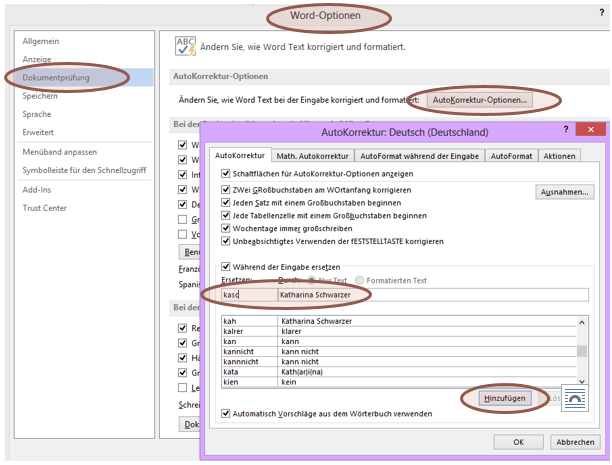Toggle 'Während der Eingabe ersetzen' checkbox
The width and height of the screenshot is (612, 465).
click(226, 266)
